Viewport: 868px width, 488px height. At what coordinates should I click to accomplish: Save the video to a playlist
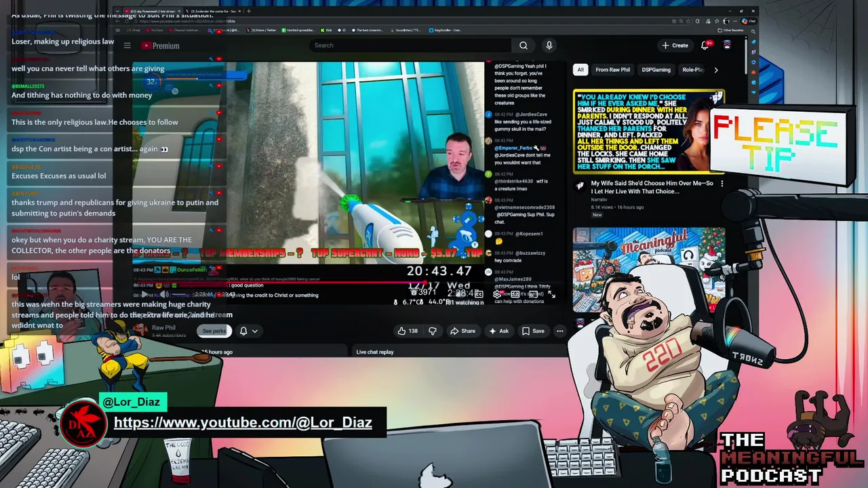(x=533, y=331)
